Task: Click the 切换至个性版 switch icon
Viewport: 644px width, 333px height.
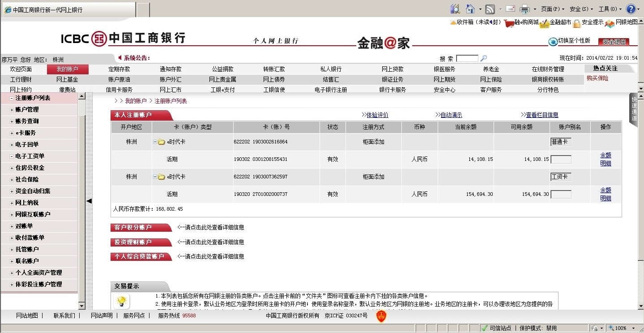Action: tap(553, 41)
